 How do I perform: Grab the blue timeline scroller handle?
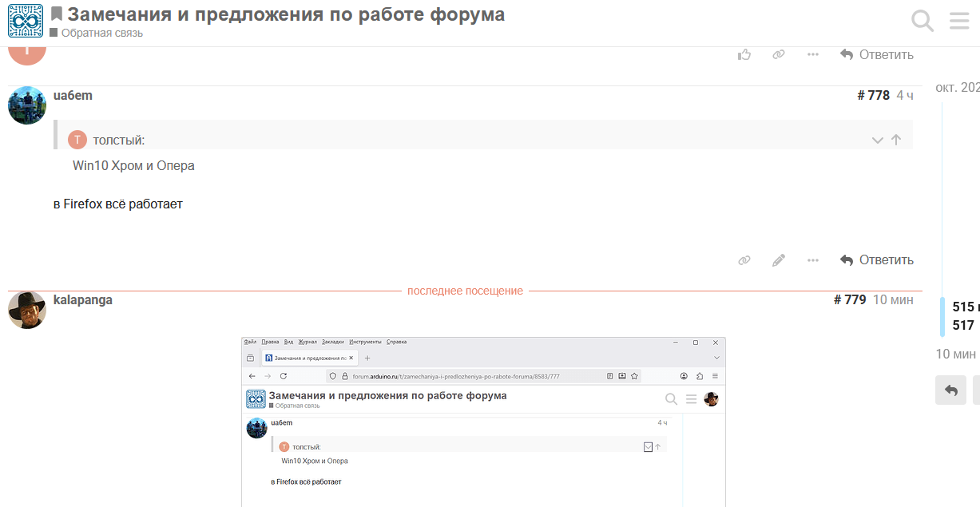click(x=942, y=317)
